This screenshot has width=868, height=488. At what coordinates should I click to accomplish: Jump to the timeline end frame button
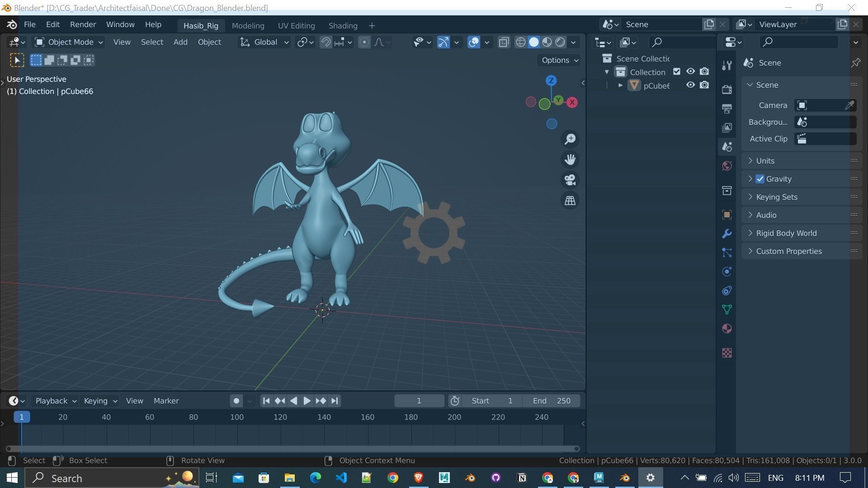tap(335, 401)
